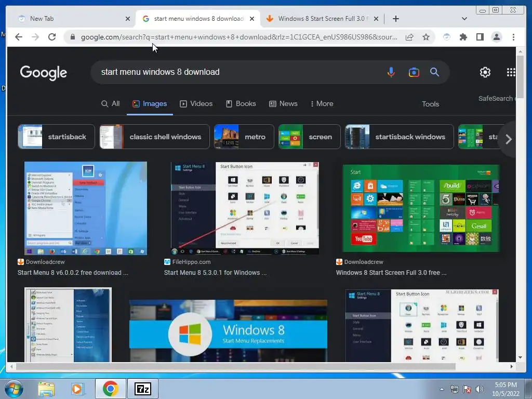Click in the Google search box text

(x=160, y=72)
